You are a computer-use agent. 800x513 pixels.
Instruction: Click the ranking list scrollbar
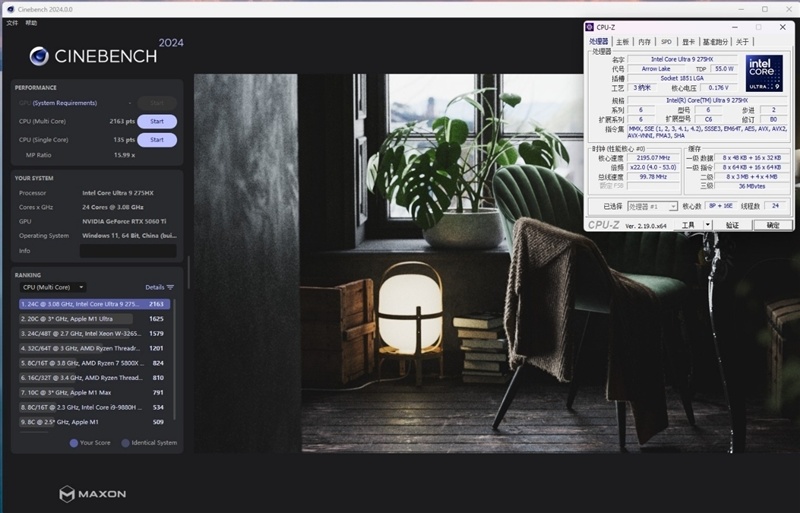click(x=174, y=359)
